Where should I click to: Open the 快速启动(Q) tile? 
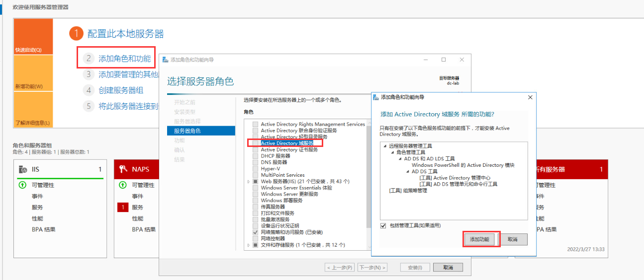pos(33,37)
